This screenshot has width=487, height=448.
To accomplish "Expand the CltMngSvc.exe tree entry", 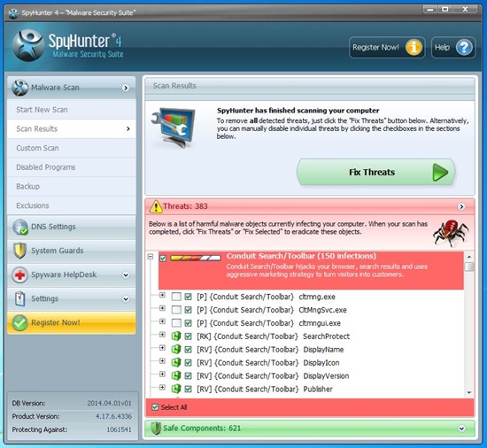I will pos(162,308).
